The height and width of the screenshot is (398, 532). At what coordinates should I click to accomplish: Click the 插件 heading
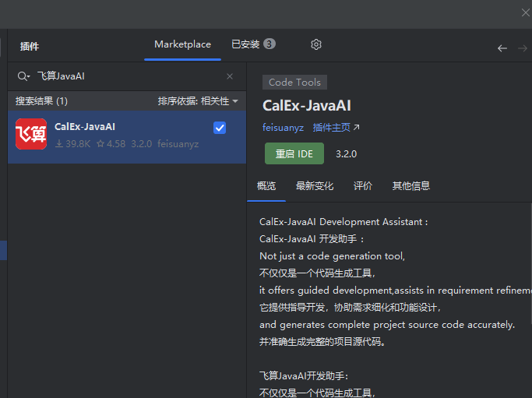pos(30,46)
